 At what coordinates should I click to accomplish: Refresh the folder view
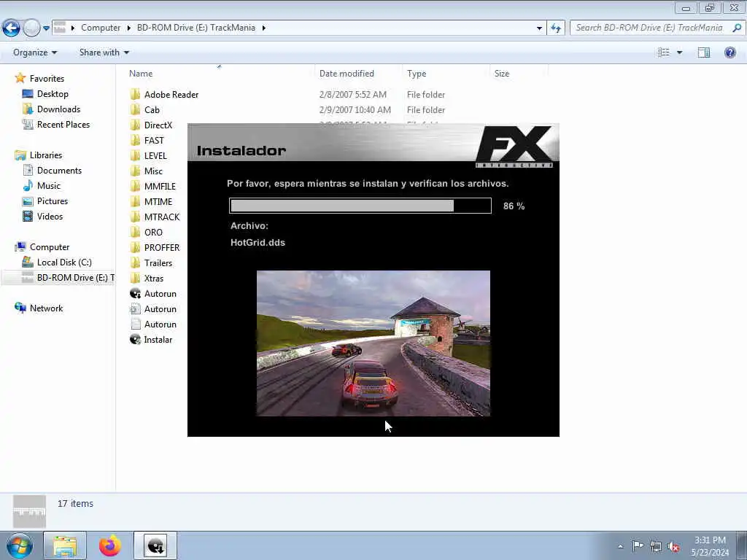pos(555,28)
